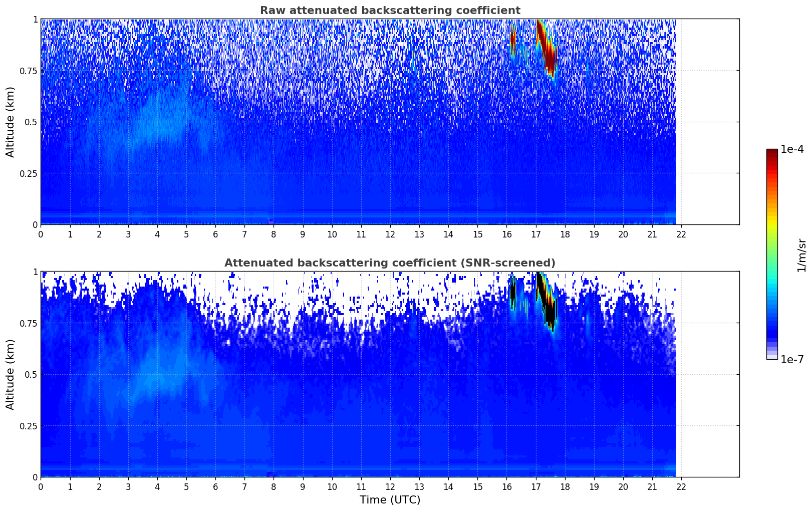Click the "1e-7" colorbar minimum label
The width and height of the screenshot is (812, 511).
(792, 359)
